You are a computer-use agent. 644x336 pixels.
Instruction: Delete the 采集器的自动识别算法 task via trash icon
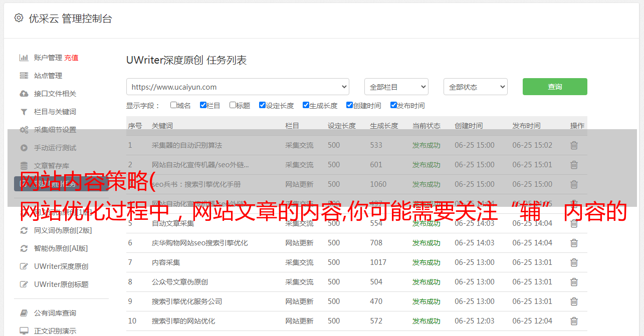click(x=574, y=145)
